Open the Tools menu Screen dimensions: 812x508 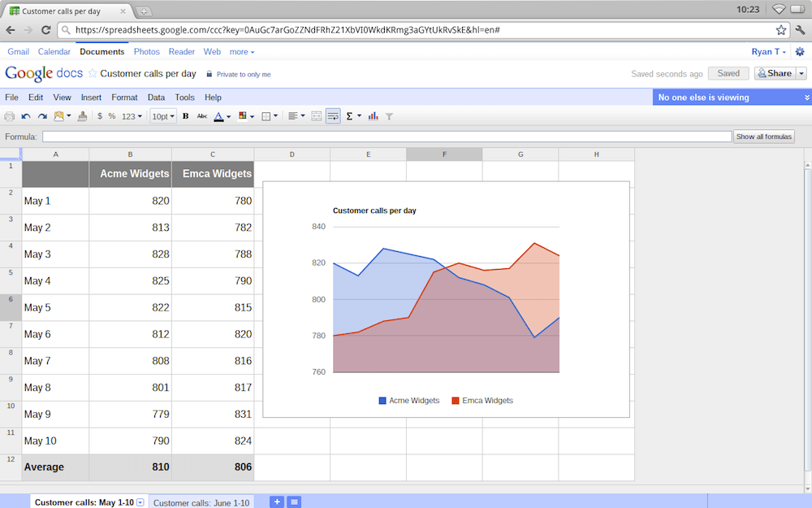tap(184, 98)
